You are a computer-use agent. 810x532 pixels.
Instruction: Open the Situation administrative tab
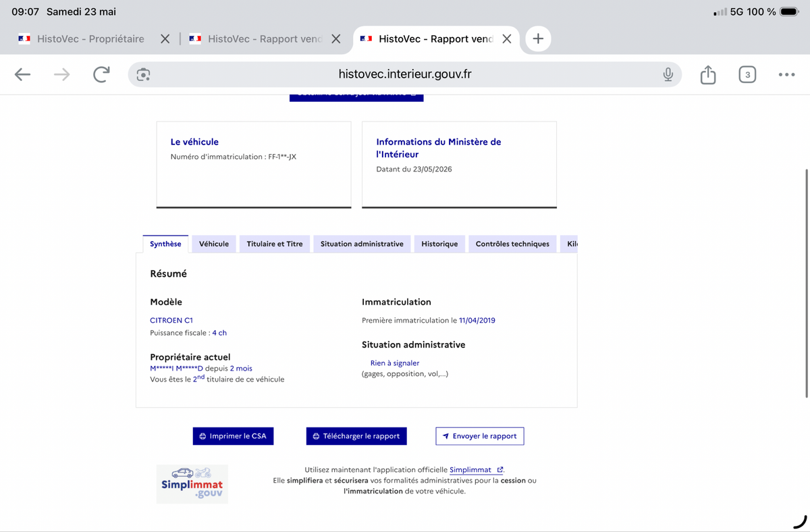tap(362, 244)
